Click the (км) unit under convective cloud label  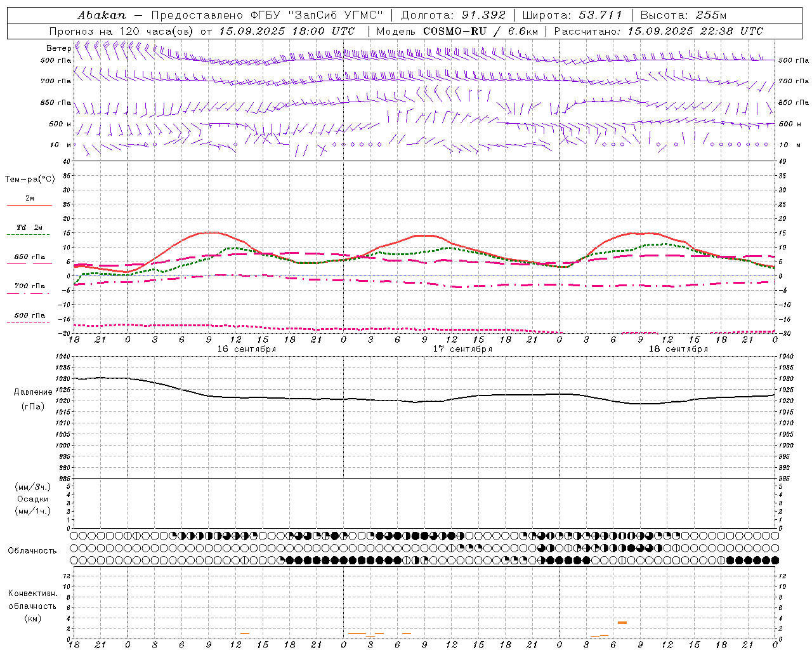(x=33, y=618)
